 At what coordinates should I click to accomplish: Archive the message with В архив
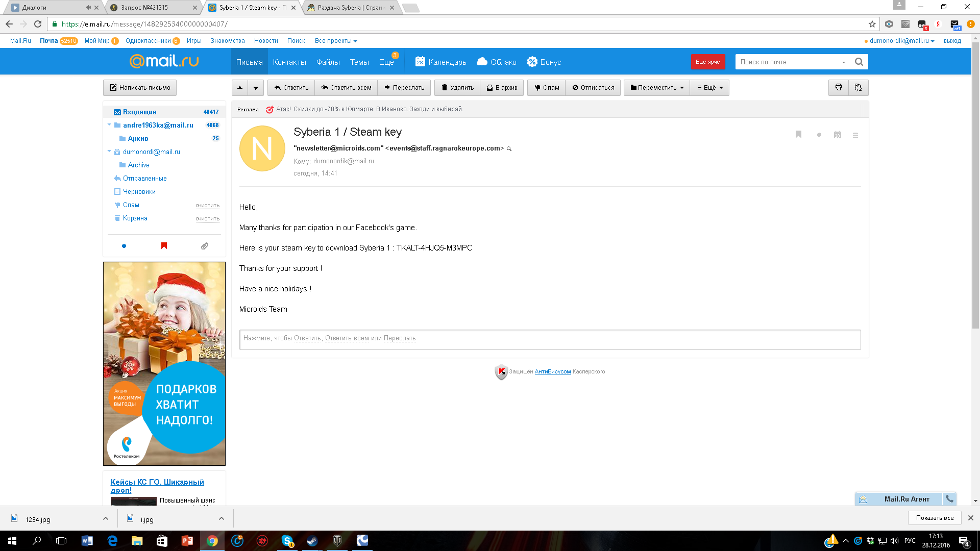coord(502,88)
